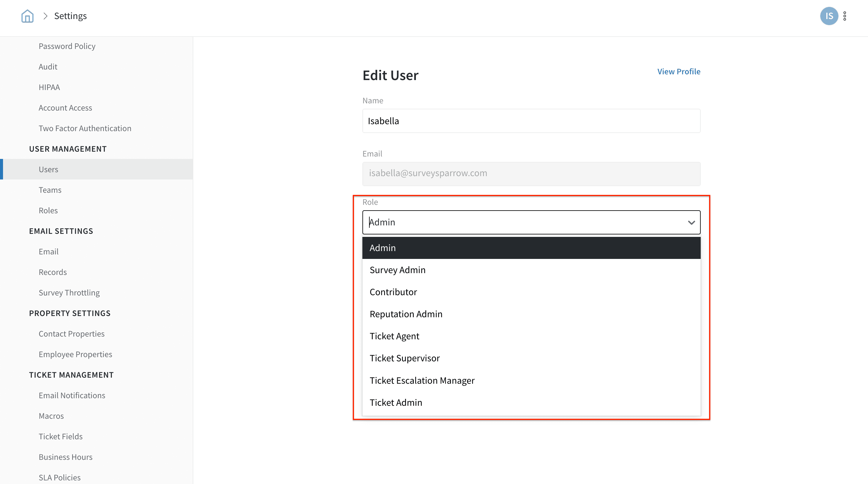Choose Ticket Agent role
Screen dimensions: 868x484
click(394, 336)
